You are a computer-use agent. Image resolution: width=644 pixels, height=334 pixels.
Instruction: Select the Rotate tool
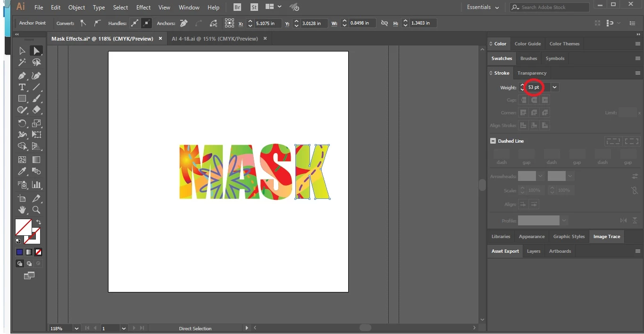point(22,123)
